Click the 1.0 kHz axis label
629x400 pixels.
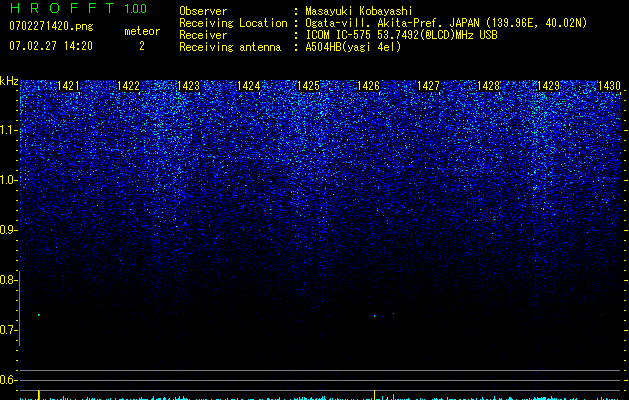point(8,180)
